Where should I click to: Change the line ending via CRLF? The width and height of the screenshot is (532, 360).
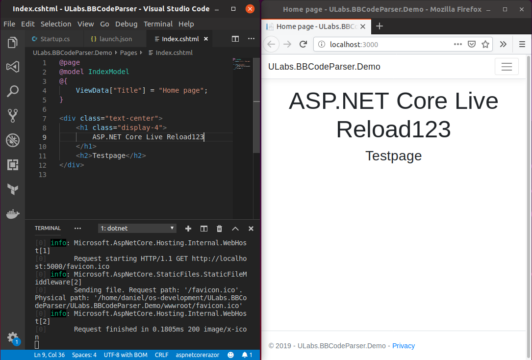(162, 355)
